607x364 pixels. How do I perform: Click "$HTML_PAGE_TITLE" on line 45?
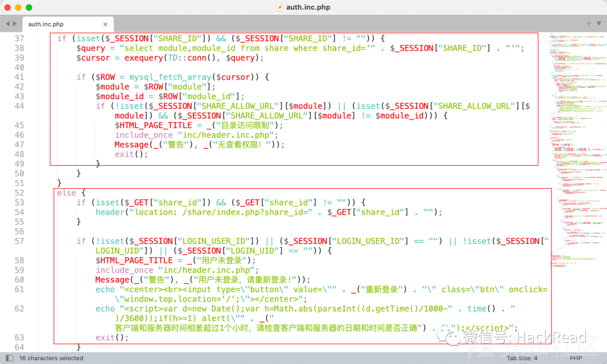point(153,125)
